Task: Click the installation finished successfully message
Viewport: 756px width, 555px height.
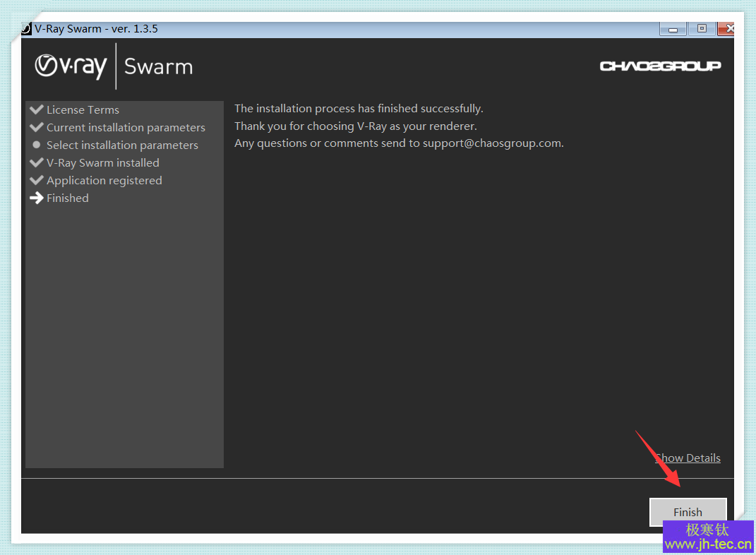Action: point(359,109)
